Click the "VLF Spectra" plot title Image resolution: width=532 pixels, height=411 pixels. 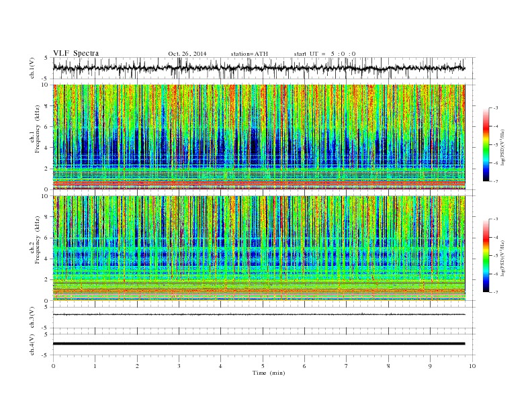(x=76, y=54)
